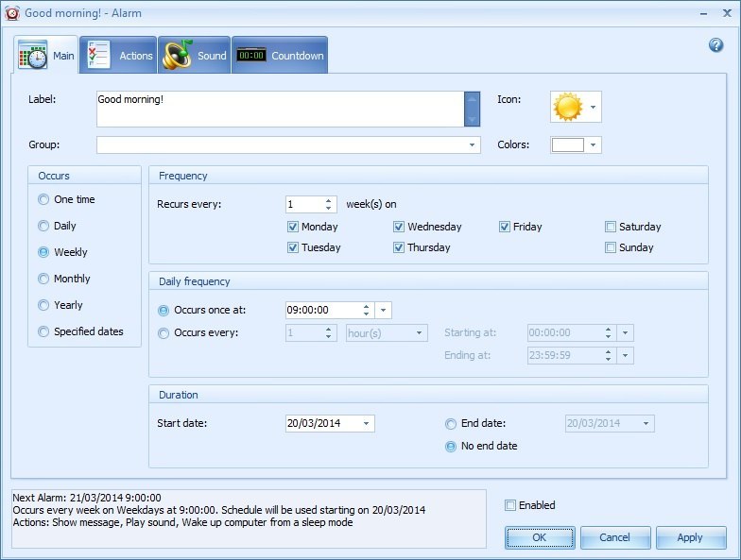Check the Saturday checkbox

pyautogui.click(x=612, y=227)
